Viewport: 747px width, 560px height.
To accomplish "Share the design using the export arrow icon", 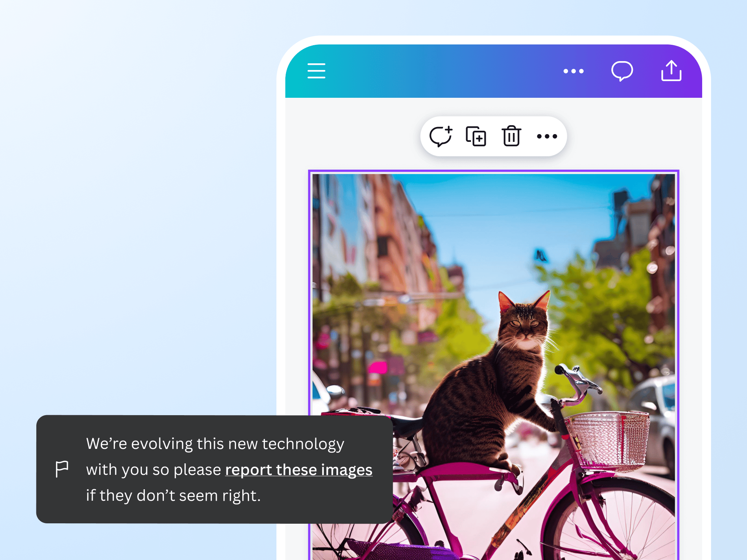I will pos(671,71).
